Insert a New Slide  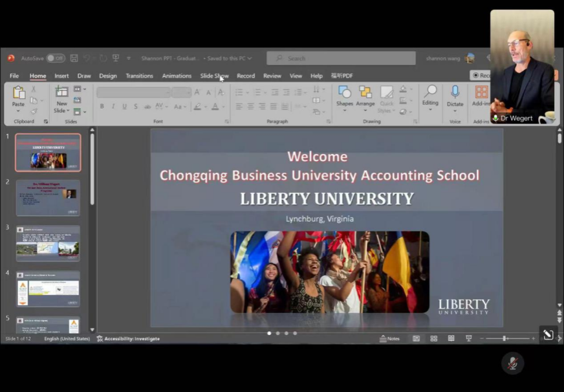coord(61,94)
